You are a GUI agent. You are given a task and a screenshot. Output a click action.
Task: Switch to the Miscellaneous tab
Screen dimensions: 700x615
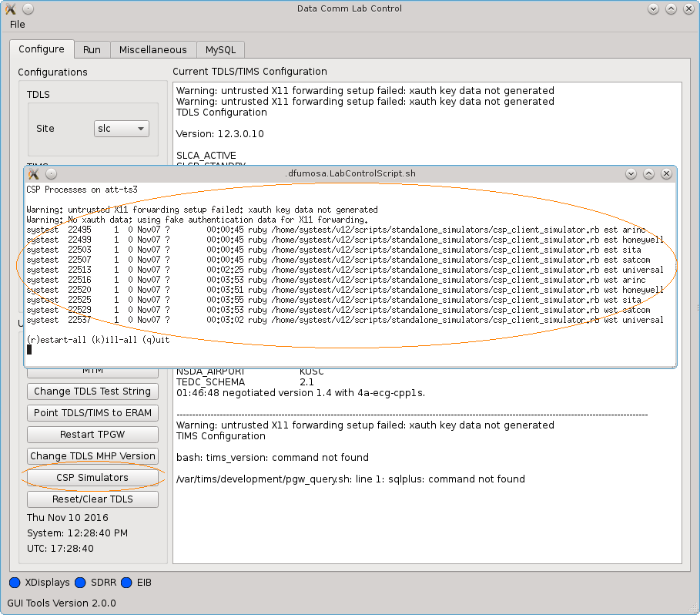pyautogui.click(x=152, y=49)
